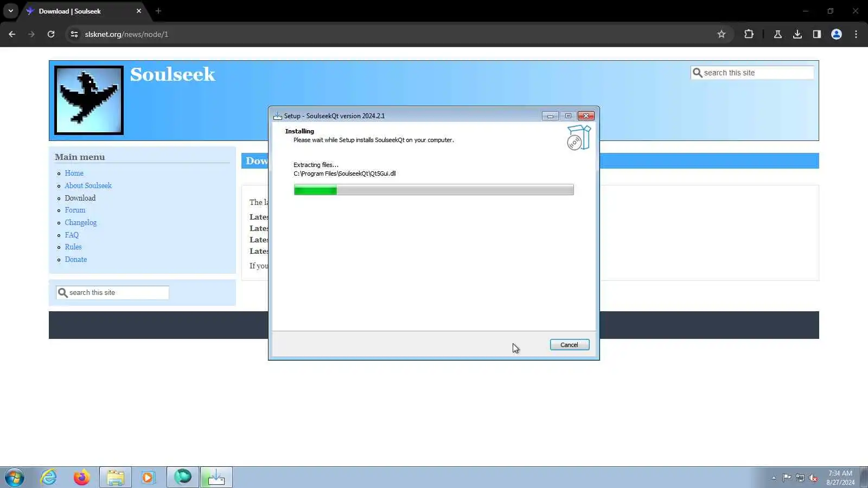
Task: Select Download in the Main menu
Action: 80,198
